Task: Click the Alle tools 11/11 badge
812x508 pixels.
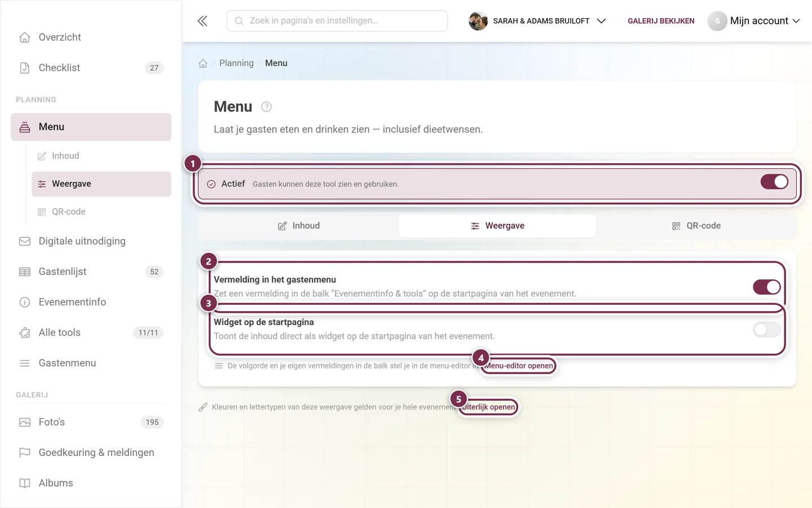Action: pyautogui.click(x=148, y=332)
